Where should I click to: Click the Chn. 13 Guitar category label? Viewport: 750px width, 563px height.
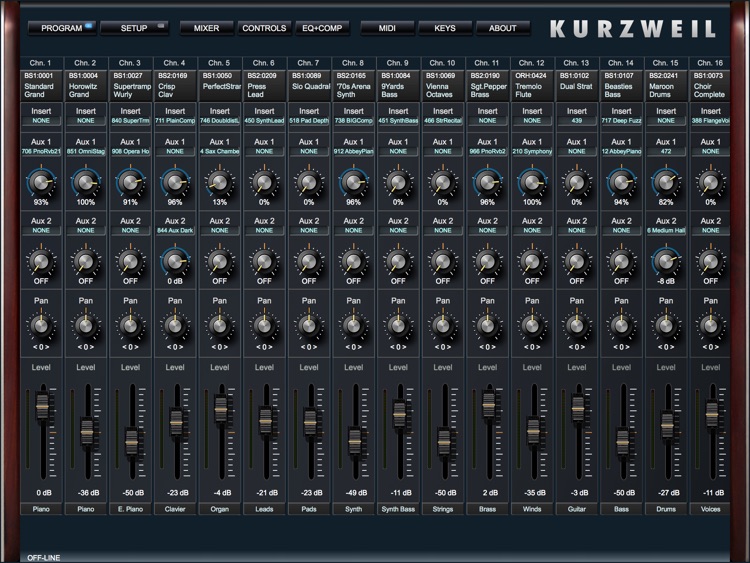[x=576, y=509]
